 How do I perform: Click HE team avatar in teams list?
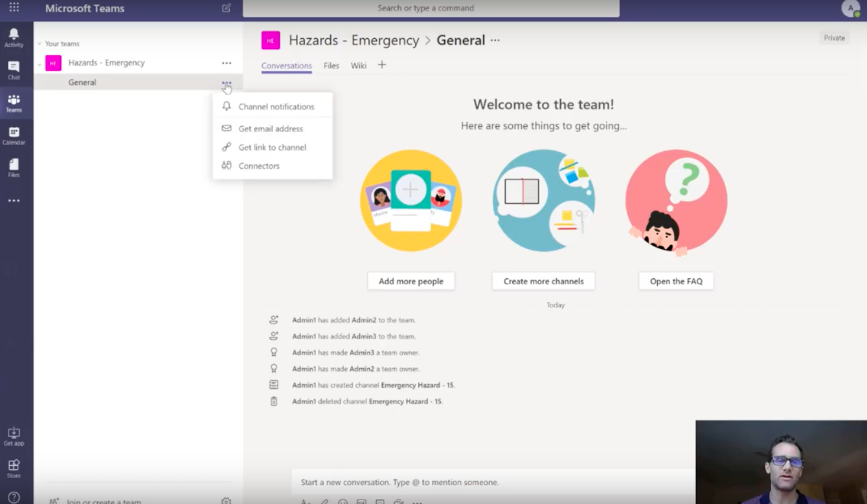(x=53, y=63)
